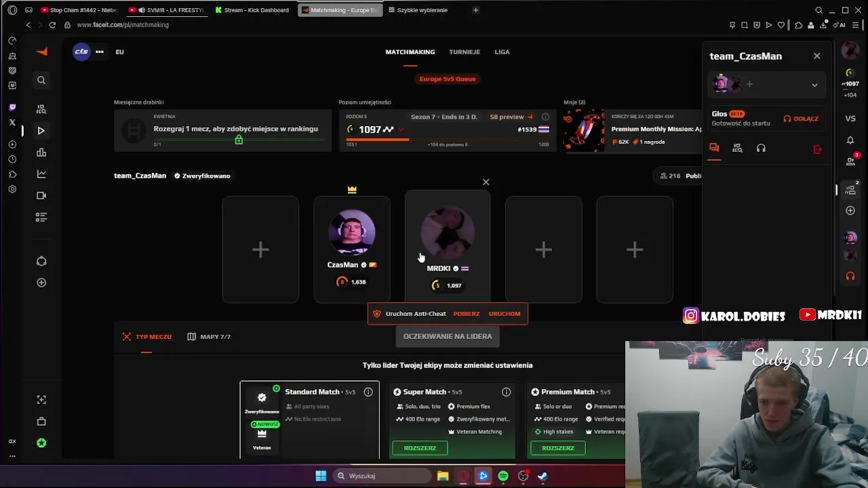Click ROZSZERZ under Super Match

tap(420, 448)
